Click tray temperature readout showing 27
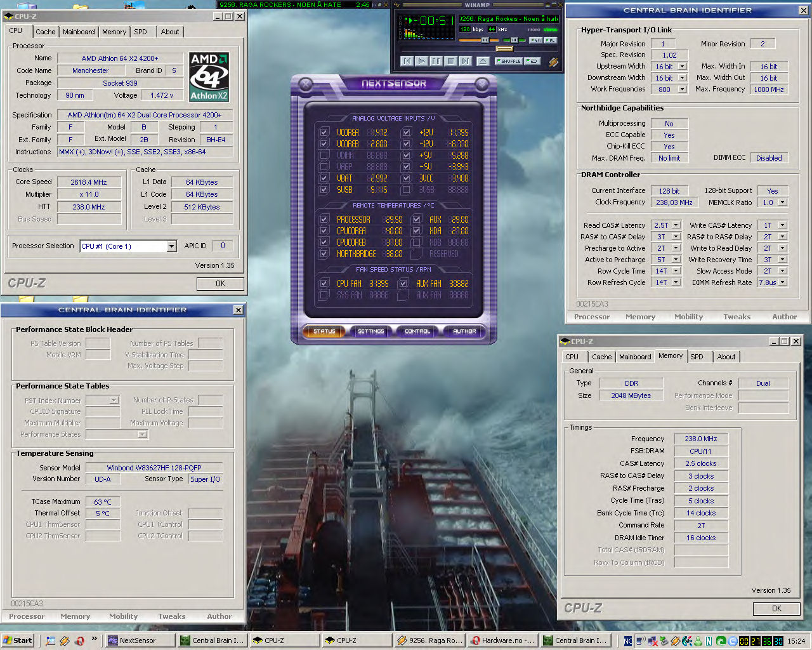Viewport: 812px width, 650px height. pos(756,641)
